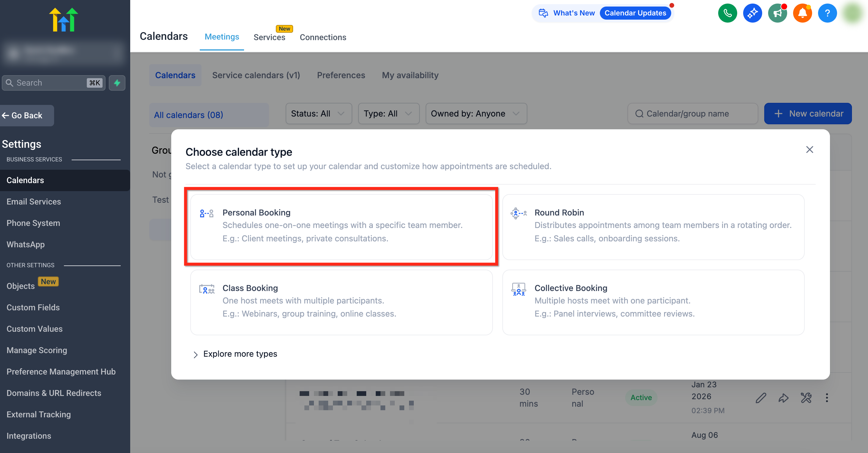Image resolution: width=868 pixels, height=453 pixels.
Task: Open the Status: All dropdown
Action: click(318, 114)
